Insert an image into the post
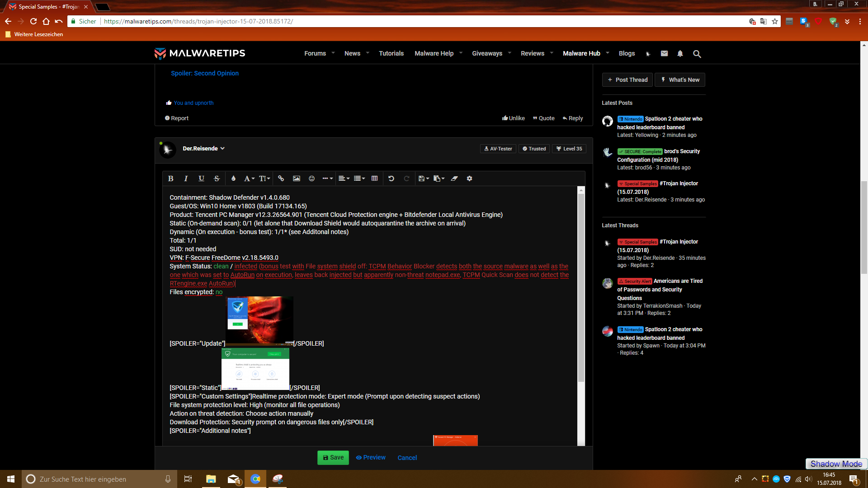 tap(297, 178)
